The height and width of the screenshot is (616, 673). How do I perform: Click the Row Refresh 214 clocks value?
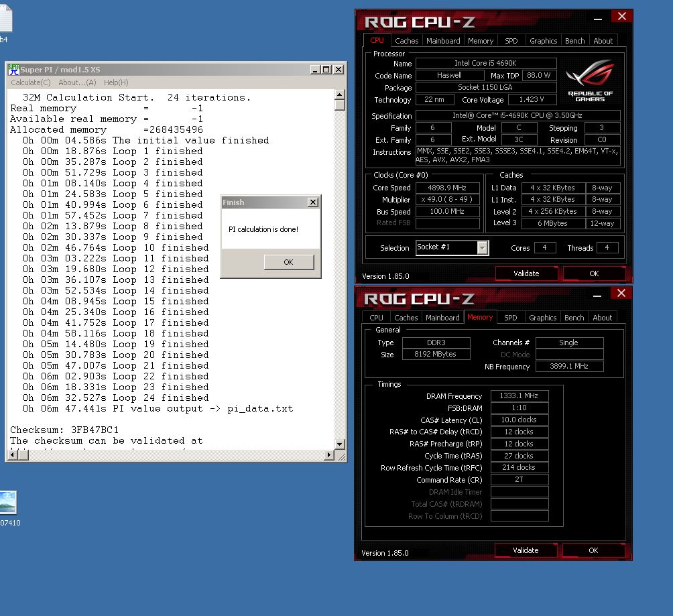[x=519, y=467]
